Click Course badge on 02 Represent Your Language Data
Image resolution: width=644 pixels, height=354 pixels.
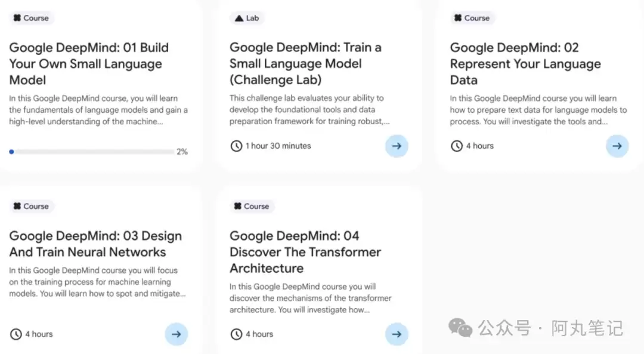tap(472, 18)
